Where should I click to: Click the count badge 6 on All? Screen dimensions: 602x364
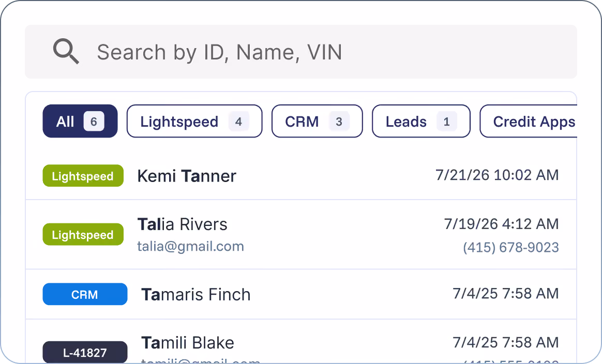[94, 122]
